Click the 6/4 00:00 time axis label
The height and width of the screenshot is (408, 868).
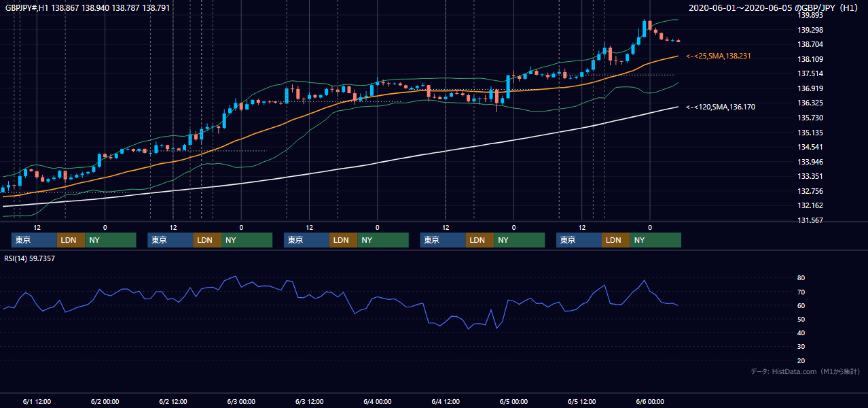[377, 401]
